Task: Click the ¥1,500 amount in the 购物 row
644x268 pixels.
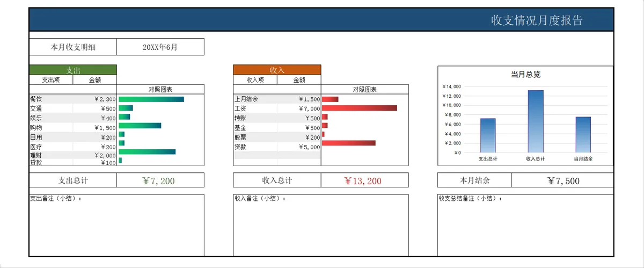Action: click(x=105, y=127)
